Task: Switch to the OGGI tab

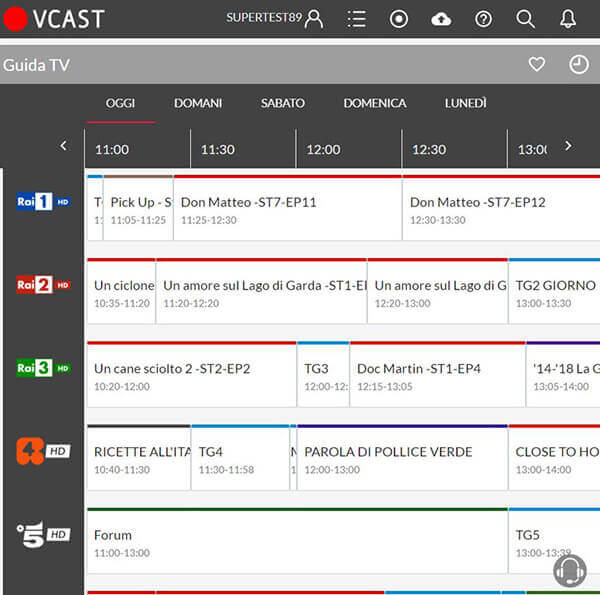Action: coord(121,103)
